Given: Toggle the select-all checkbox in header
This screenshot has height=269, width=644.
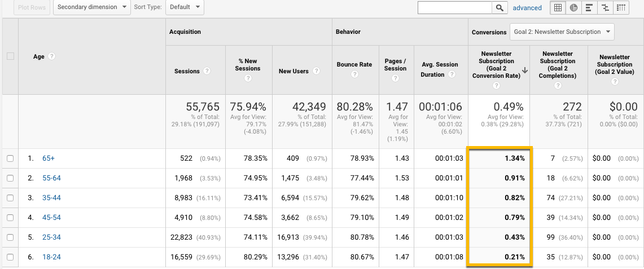Looking at the screenshot, I should (10, 56).
